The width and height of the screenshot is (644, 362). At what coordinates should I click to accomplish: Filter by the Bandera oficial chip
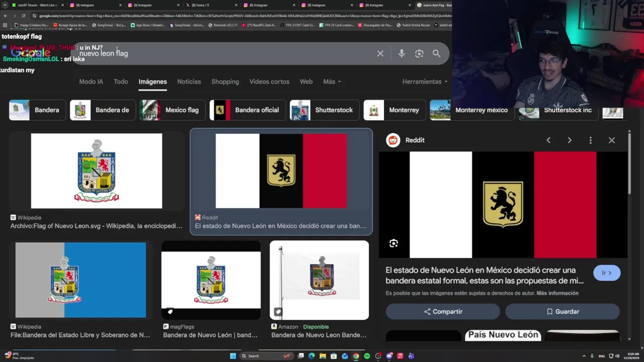coord(248,110)
